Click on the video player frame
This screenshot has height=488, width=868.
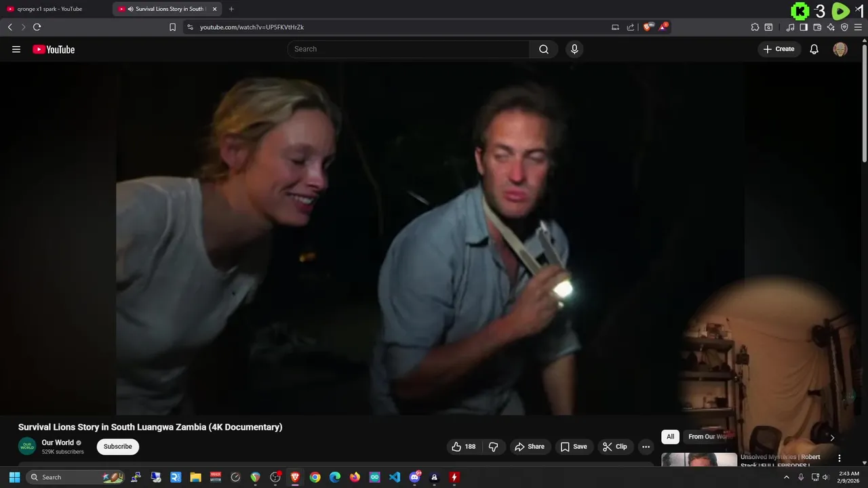click(x=431, y=239)
